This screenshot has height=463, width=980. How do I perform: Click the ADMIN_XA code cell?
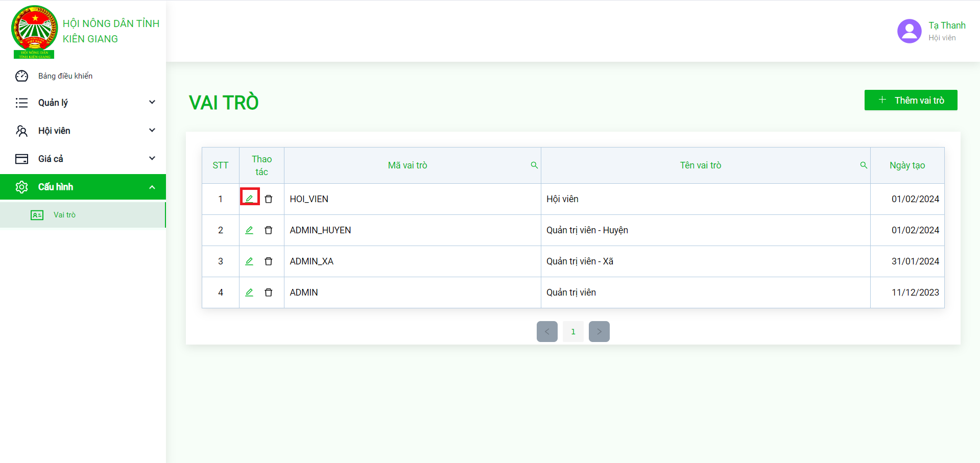click(413, 261)
